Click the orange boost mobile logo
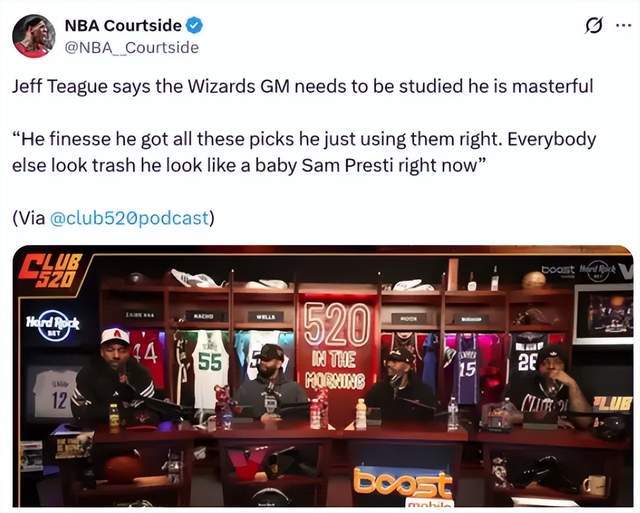The width and height of the screenshot is (640, 513). pyautogui.click(x=403, y=482)
